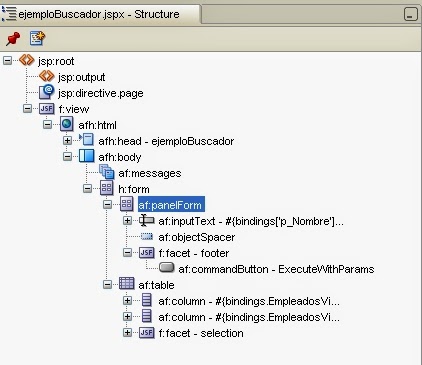The width and height of the screenshot is (422, 365).
Task: Click the af:messages node icon
Action: tap(107, 172)
